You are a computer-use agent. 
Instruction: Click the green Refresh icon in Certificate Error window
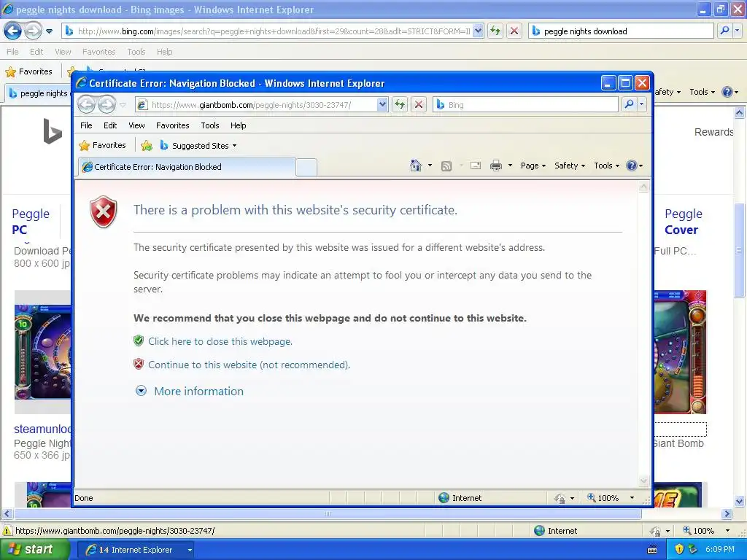pyautogui.click(x=400, y=104)
